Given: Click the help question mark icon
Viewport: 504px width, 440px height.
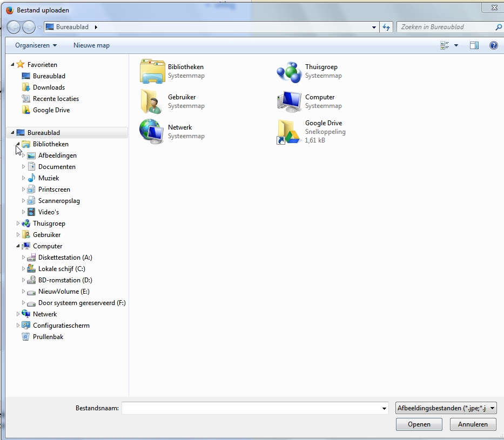Looking at the screenshot, I should click(493, 45).
